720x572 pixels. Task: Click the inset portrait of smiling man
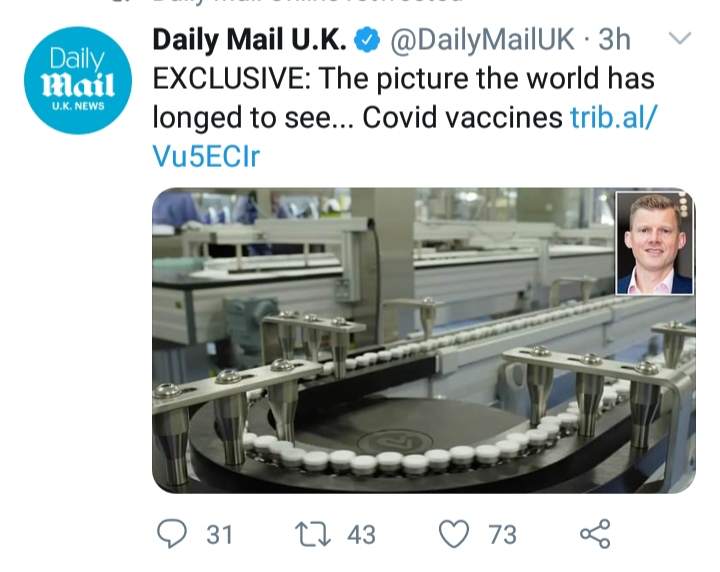coord(654,243)
